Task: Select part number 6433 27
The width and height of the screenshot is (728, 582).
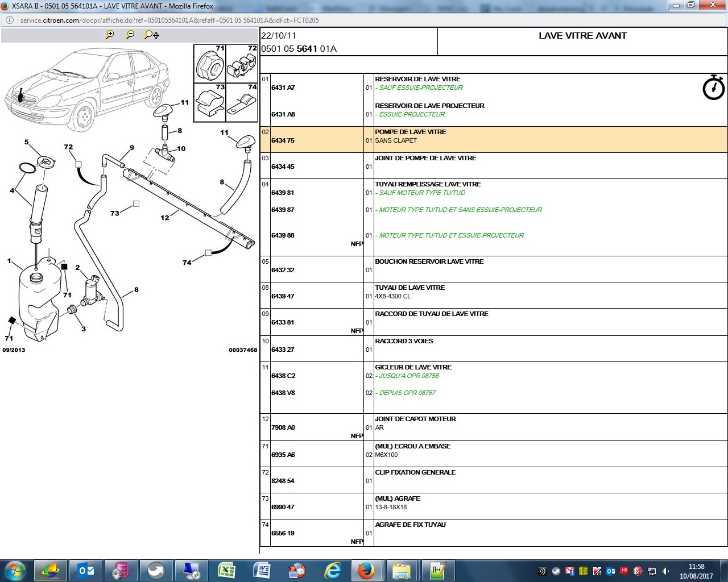Action: 283,350
